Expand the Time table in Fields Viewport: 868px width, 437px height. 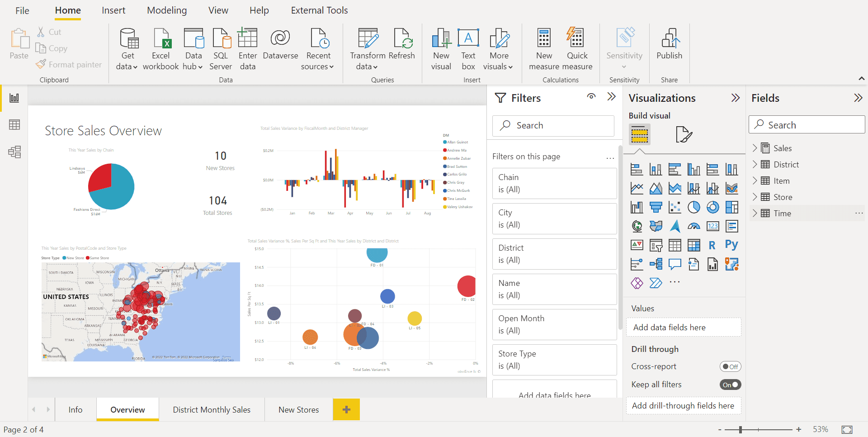coord(755,213)
